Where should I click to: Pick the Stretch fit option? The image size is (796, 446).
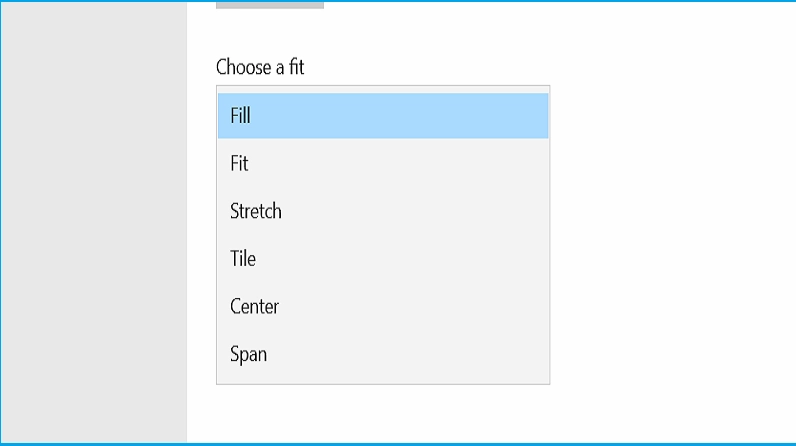pyautogui.click(x=383, y=211)
